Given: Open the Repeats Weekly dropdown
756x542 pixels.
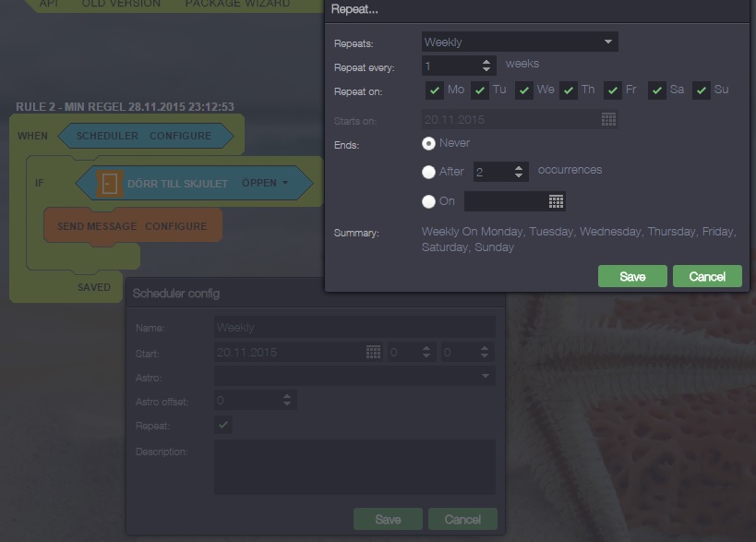Looking at the screenshot, I should point(520,42).
